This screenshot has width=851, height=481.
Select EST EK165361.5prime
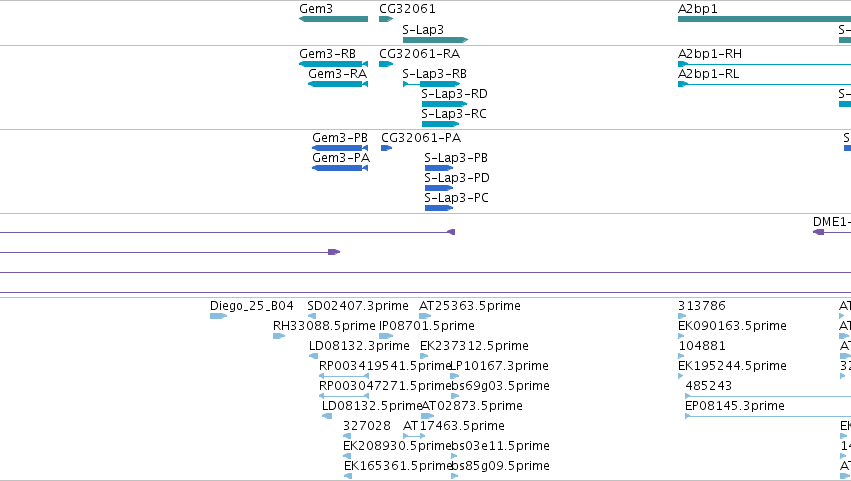click(x=348, y=476)
